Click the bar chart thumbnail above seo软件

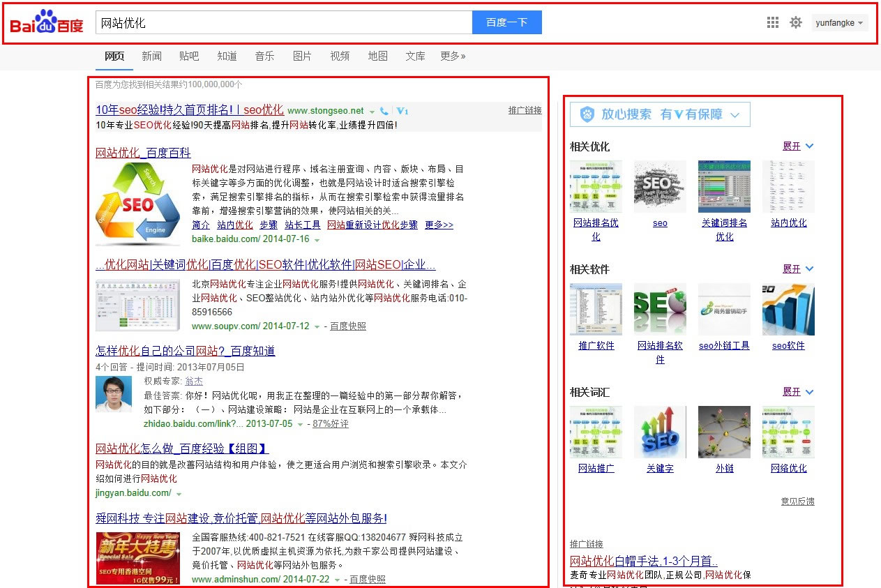click(788, 309)
